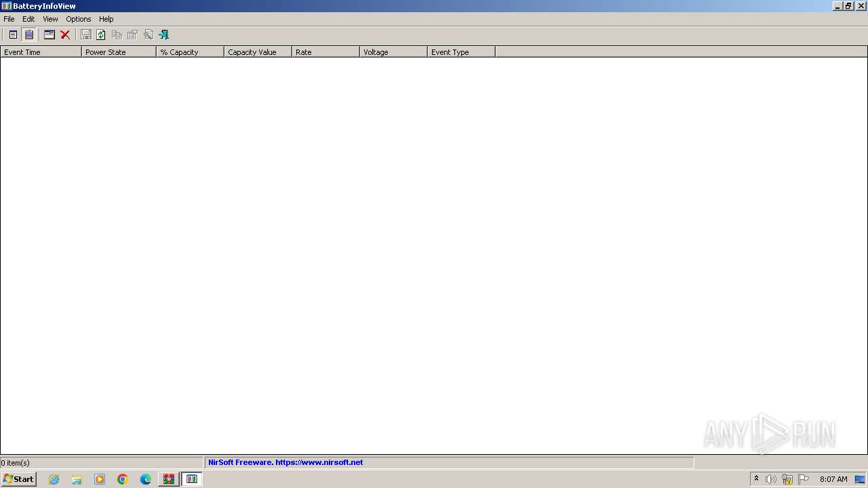Click the Find toolbar icon
The height and width of the screenshot is (488, 868).
(x=148, y=35)
